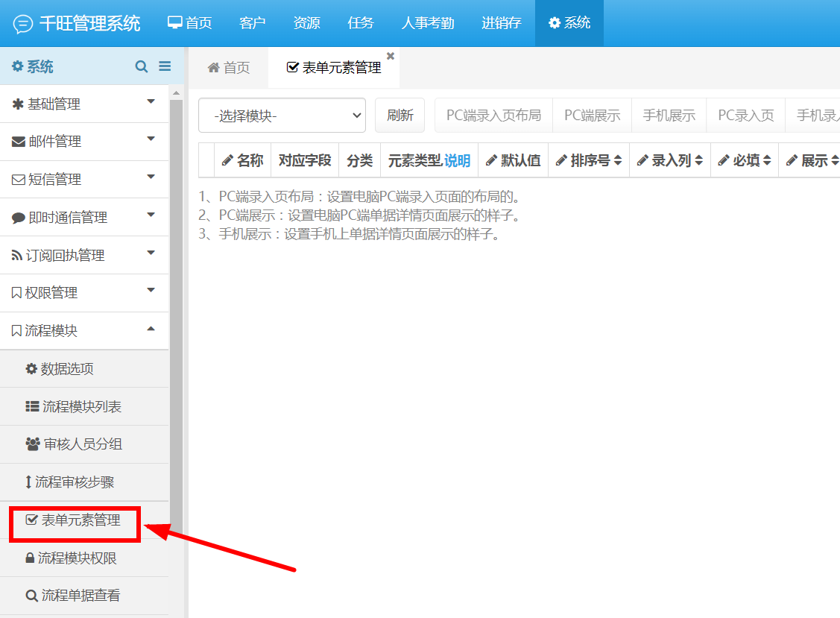Click the lock icon of 流程模块权限
Image resolution: width=840 pixels, height=618 pixels.
(30, 558)
